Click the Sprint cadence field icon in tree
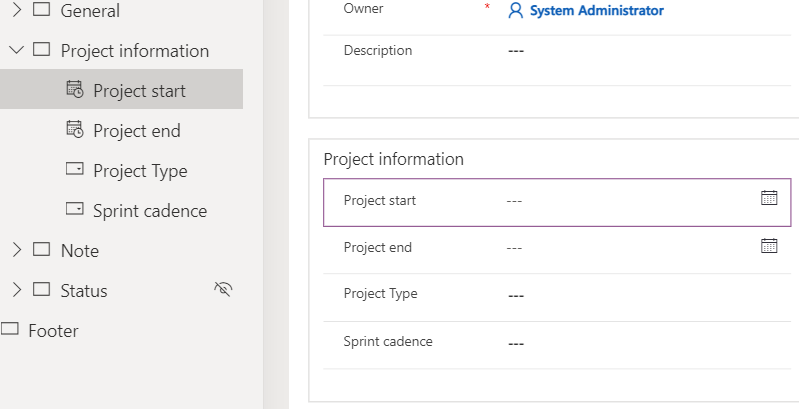The image size is (799, 409). tap(75, 210)
